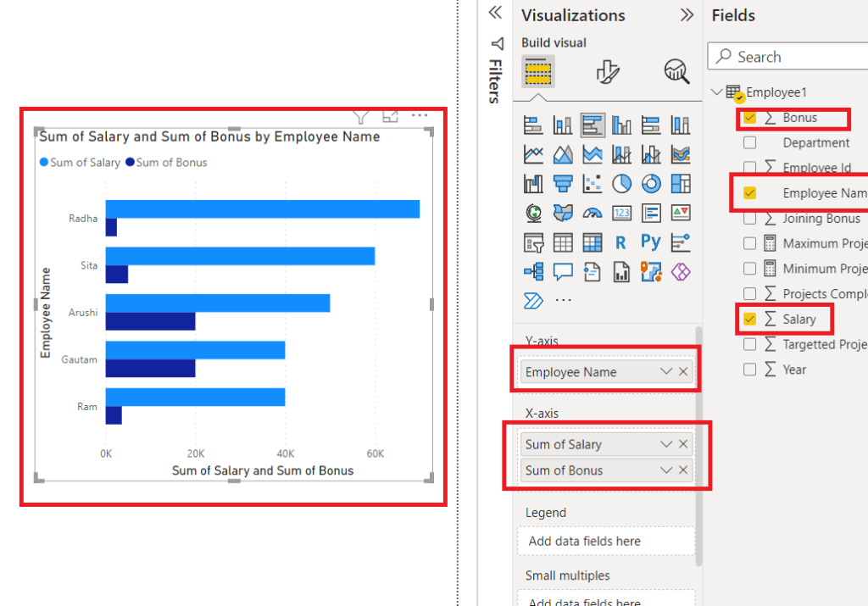The height and width of the screenshot is (606, 868).
Task: Select the Matrix visual icon
Action: pos(593,242)
